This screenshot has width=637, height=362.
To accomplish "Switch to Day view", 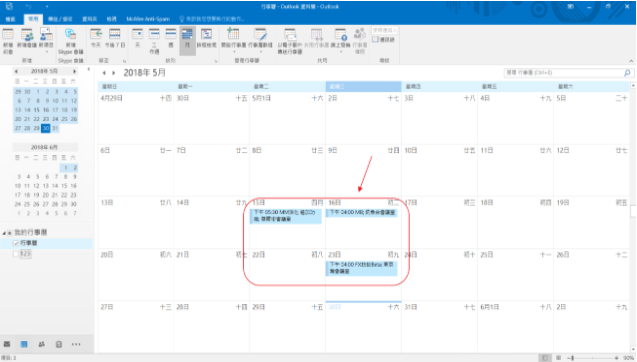I will 137,39.
